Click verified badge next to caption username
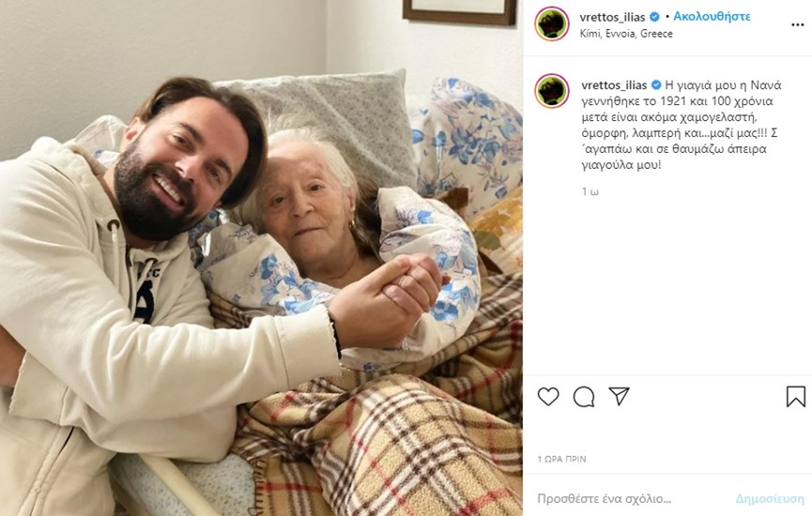 click(656, 84)
